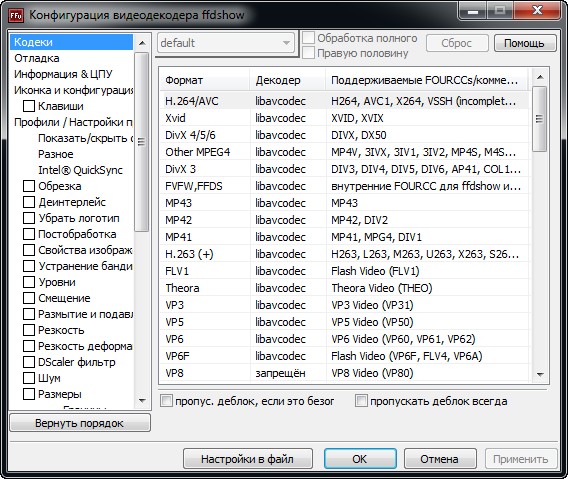Open the Разное settings page
Viewport: 568px width, 479px height.
click(56, 154)
